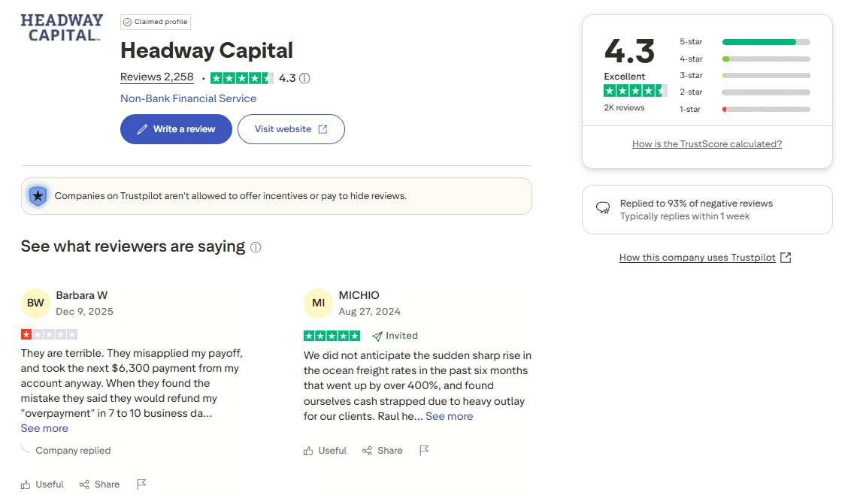The image size is (857, 504).
Task: Open "How this company uses Trustpilot"
Action: 699,257
